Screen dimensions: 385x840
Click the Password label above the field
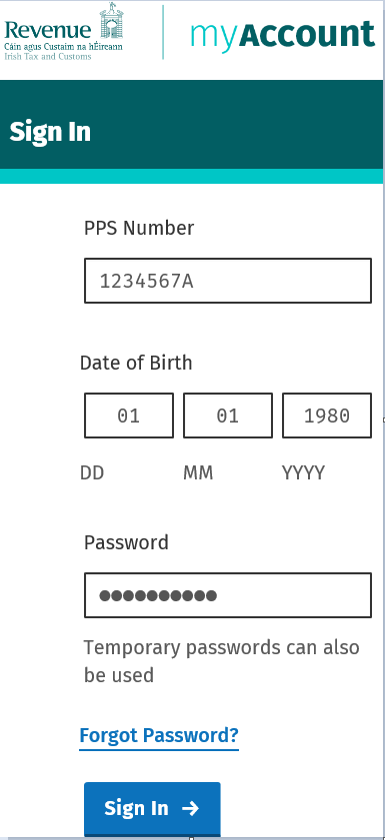[126, 543]
